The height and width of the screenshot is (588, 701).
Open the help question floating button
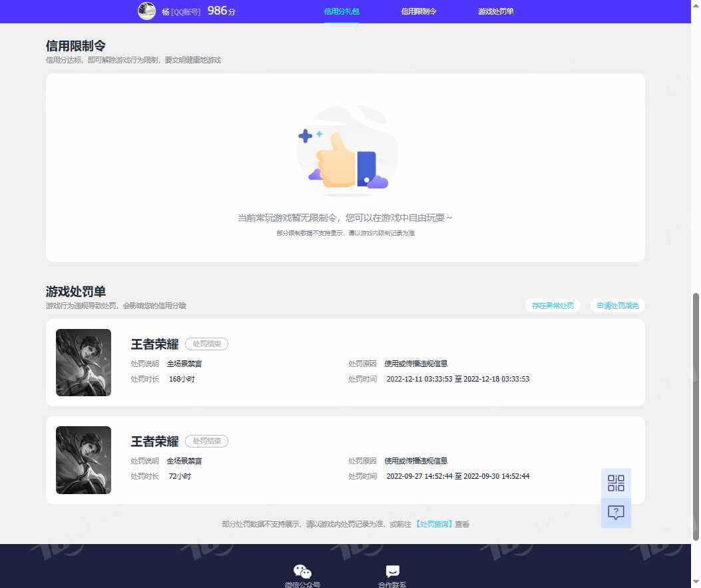point(616,513)
